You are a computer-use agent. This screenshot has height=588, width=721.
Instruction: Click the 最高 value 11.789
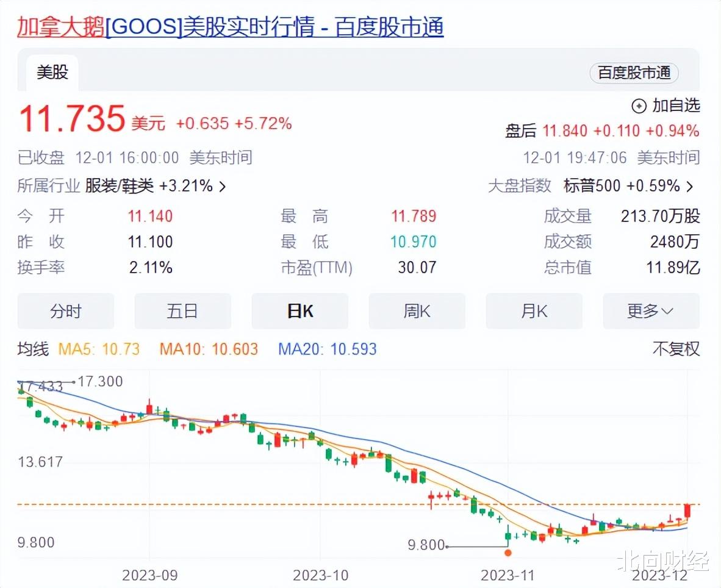pyautogui.click(x=414, y=216)
